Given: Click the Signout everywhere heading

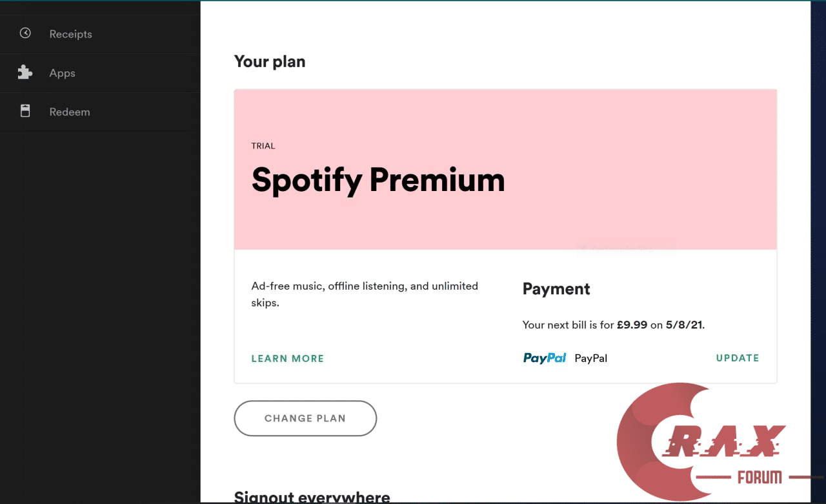Looking at the screenshot, I should (x=312, y=497).
